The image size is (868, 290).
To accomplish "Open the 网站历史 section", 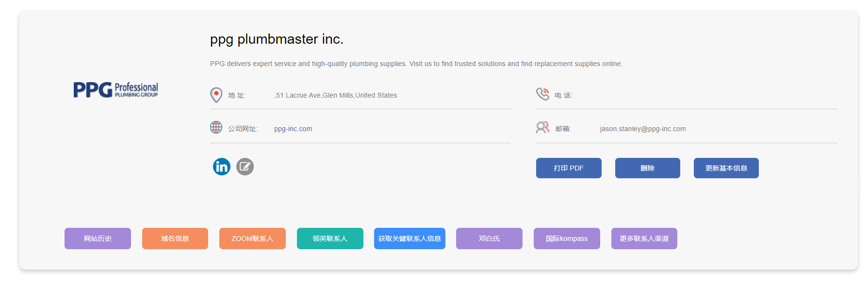I will [x=98, y=239].
